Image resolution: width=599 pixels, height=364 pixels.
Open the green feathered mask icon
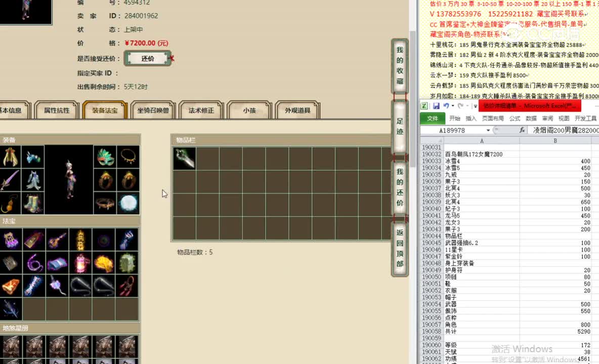105,157
